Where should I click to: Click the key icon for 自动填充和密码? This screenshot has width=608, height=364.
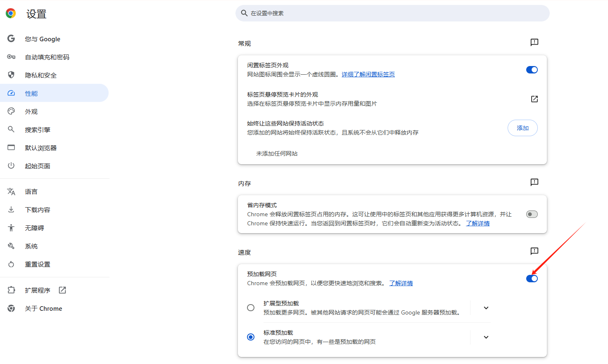tap(11, 57)
